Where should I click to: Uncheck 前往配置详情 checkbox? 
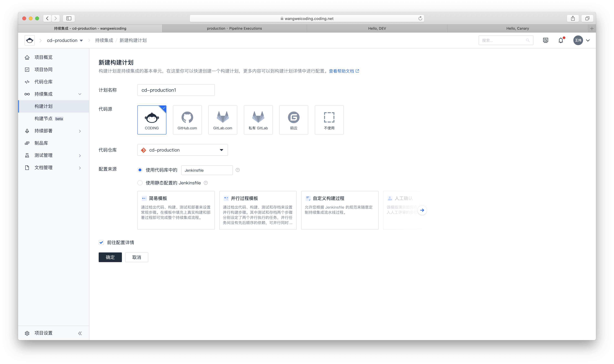pos(101,242)
